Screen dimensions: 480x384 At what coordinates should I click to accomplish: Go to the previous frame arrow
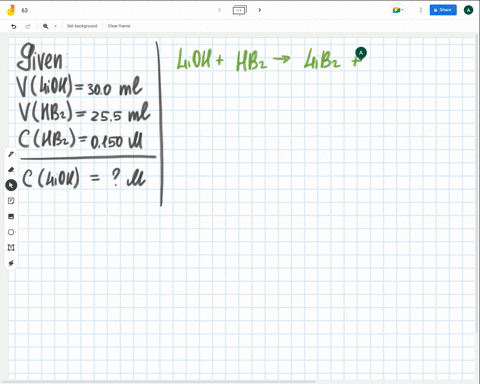(220, 10)
